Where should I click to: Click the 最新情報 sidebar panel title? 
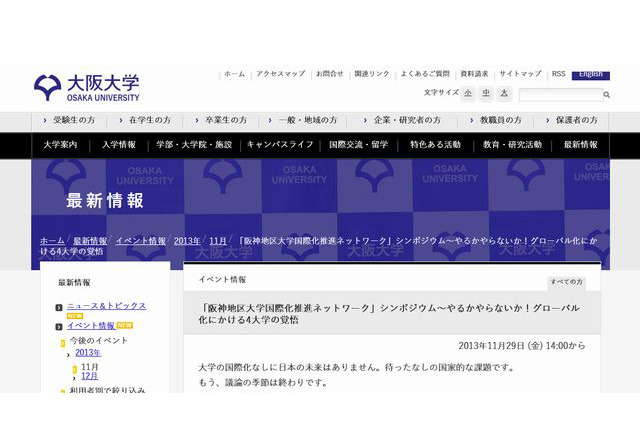pyautogui.click(x=74, y=282)
